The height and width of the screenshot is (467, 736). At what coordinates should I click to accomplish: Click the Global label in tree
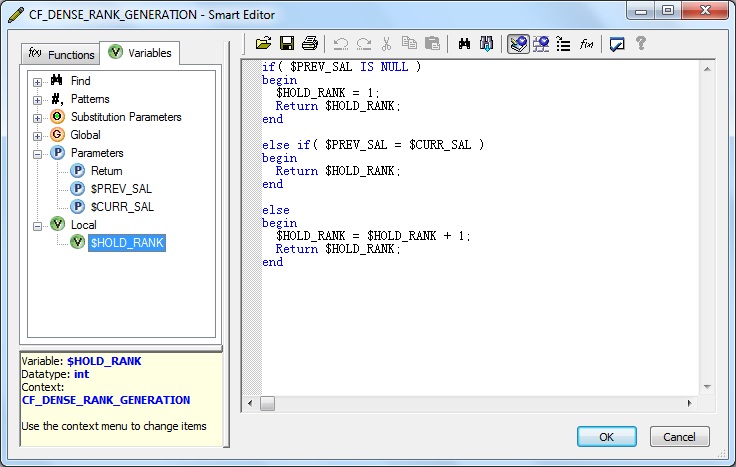(85, 135)
